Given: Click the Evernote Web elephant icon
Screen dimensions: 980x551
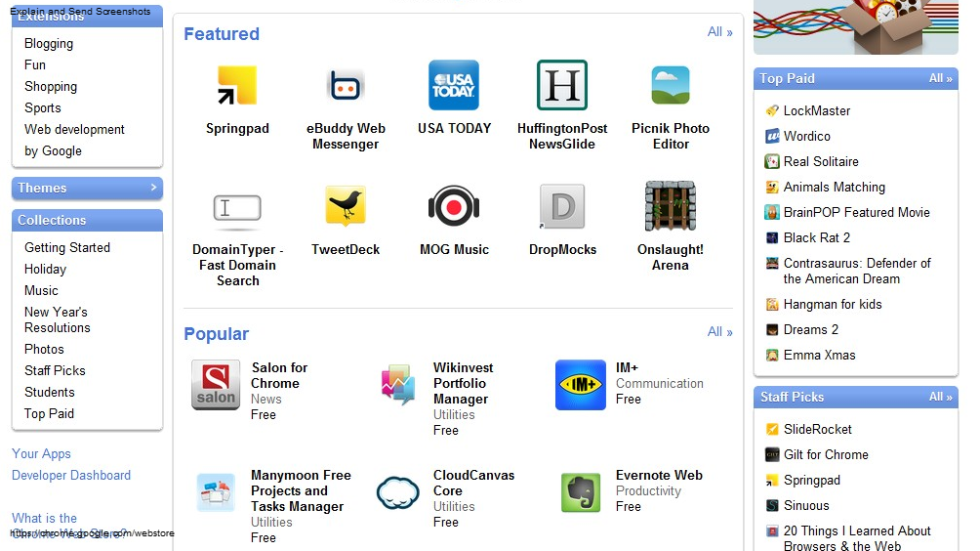Looking at the screenshot, I should tap(581, 492).
